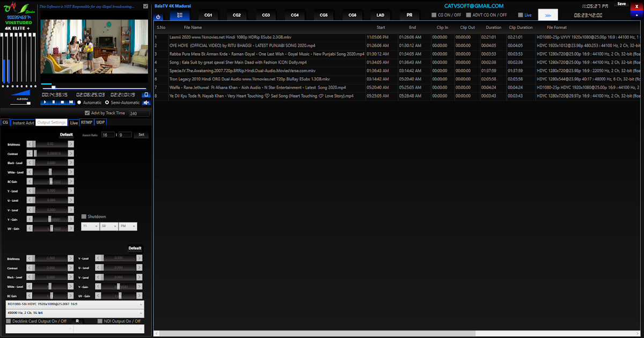Toggle Advt by Track Time checkbox

tap(87, 113)
